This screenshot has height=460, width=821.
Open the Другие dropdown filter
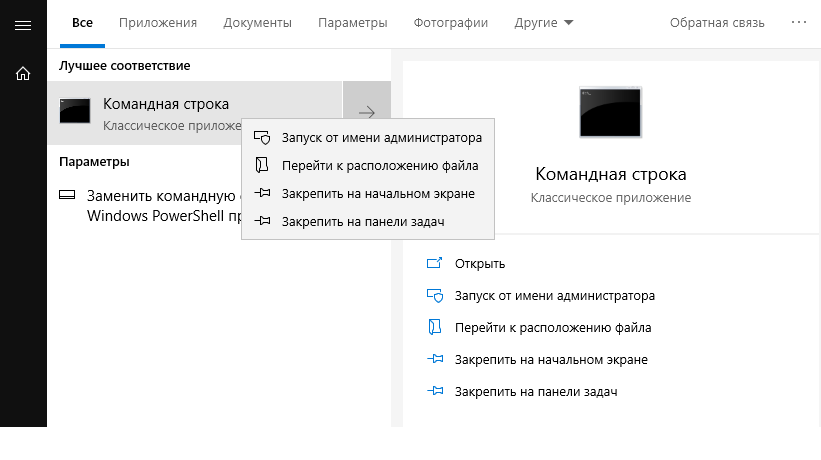[543, 23]
